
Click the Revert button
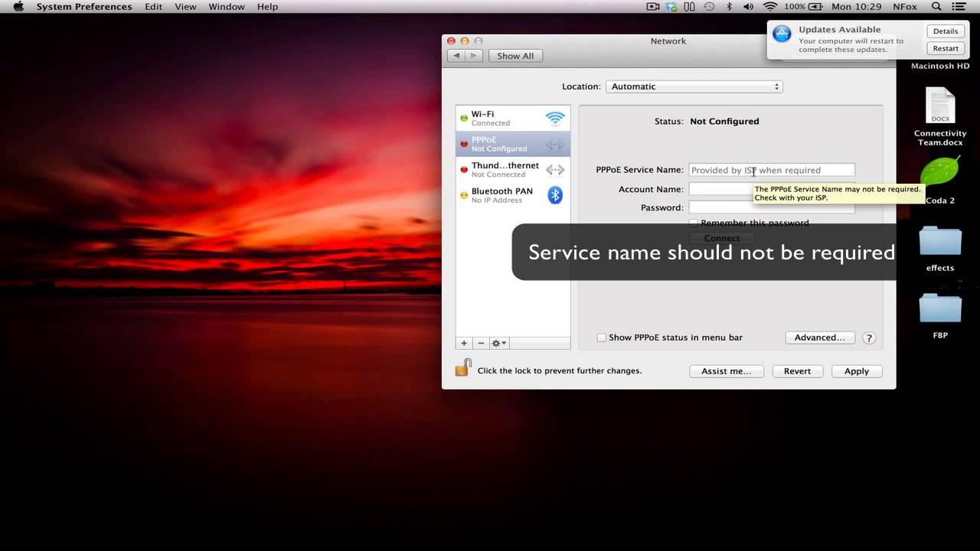pyautogui.click(x=797, y=371)
